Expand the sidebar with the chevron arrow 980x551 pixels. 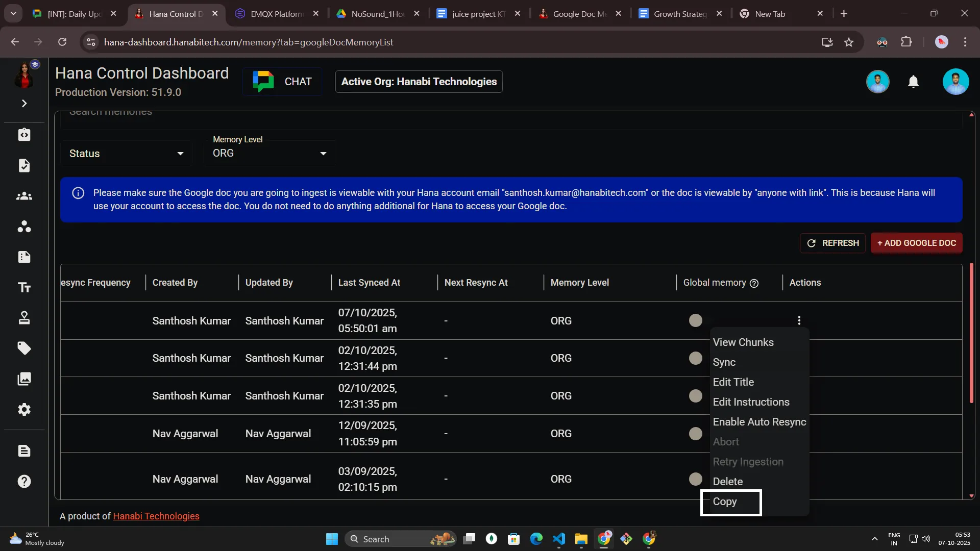(24, 103)
